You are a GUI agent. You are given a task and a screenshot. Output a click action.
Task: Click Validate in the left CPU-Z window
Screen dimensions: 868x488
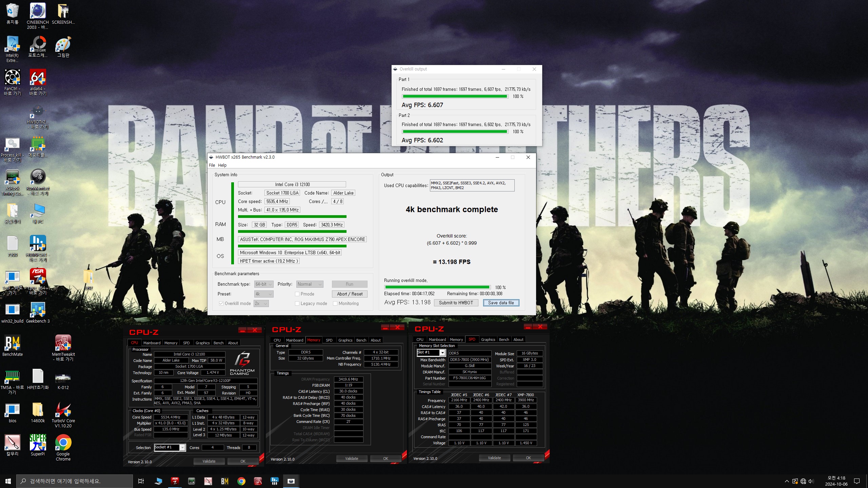click(x=209, y=461)
